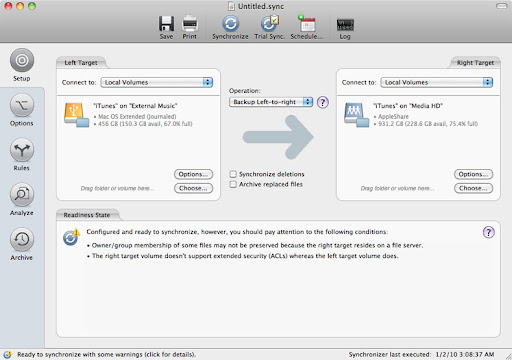Enable Synchronize deletions checkbox
The image size is (512, 360).
click(x=233, y=174)
